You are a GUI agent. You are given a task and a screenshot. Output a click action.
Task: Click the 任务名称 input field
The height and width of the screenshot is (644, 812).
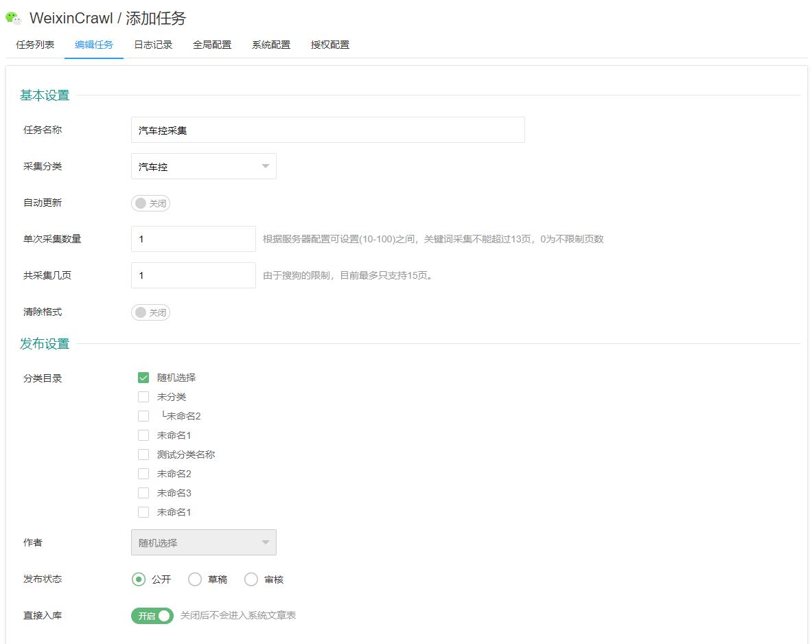[x=328, y=130]
